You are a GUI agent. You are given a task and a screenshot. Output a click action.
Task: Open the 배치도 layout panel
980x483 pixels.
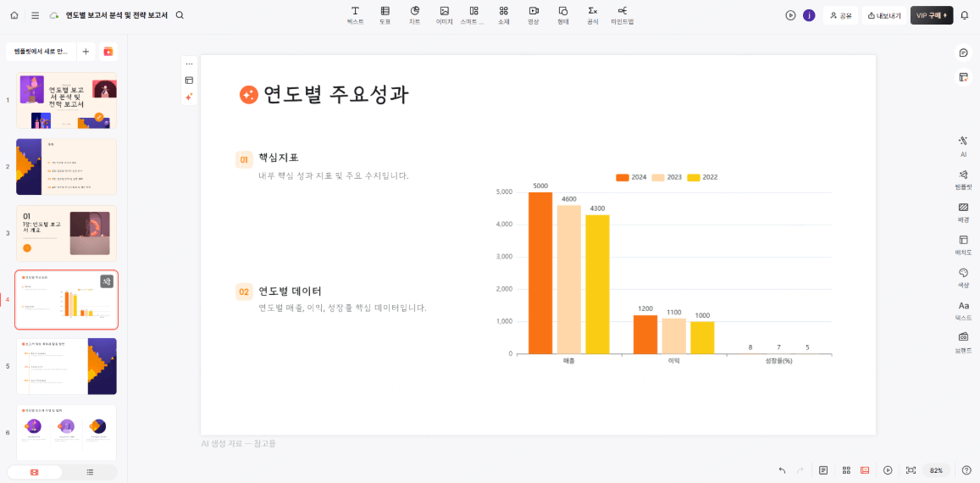pos(964,244)
